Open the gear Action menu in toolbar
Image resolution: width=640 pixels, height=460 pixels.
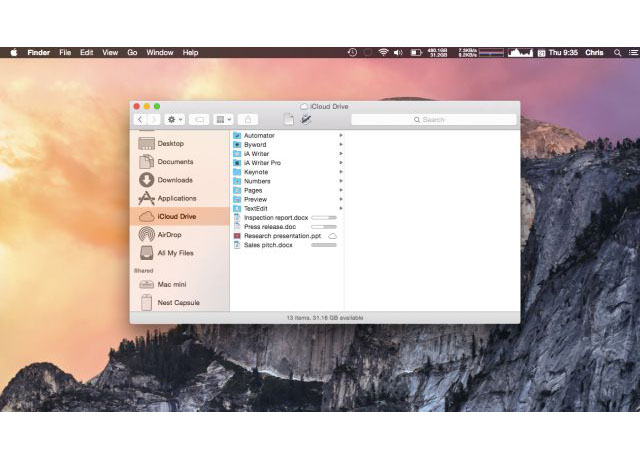click(175, 120)
